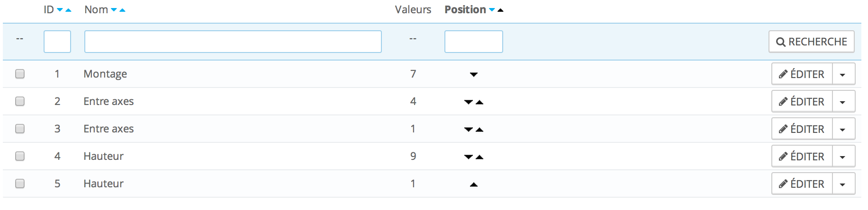Sort ID column ascending arrow
Screen dimensions: 868x210
click(x=68, y=10)
